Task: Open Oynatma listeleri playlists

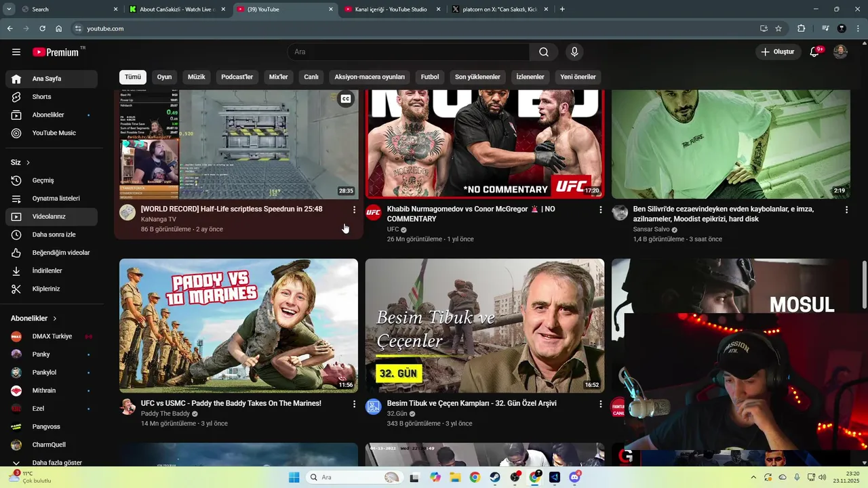Action: coord(52,199)
